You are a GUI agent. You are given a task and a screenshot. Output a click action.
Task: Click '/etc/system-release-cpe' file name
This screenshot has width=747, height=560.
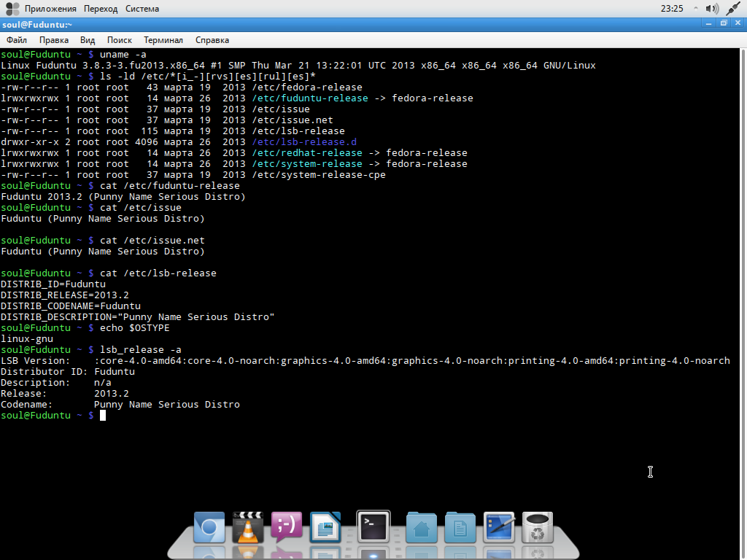[x=319, y=175]
